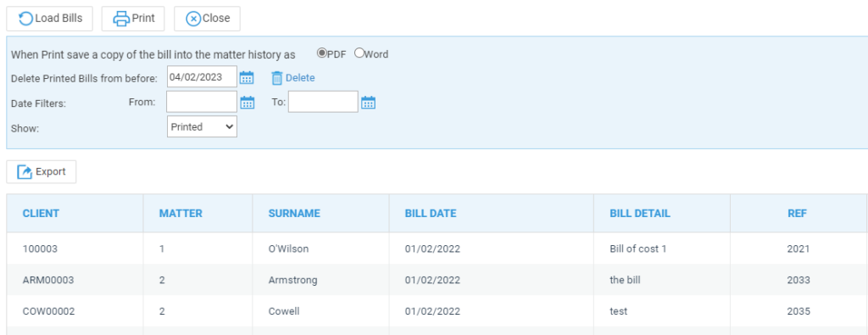Image resolution: width=868 pixels, height=335 pixels.
Task: Click the To date filter field
Action: [323, 102]
